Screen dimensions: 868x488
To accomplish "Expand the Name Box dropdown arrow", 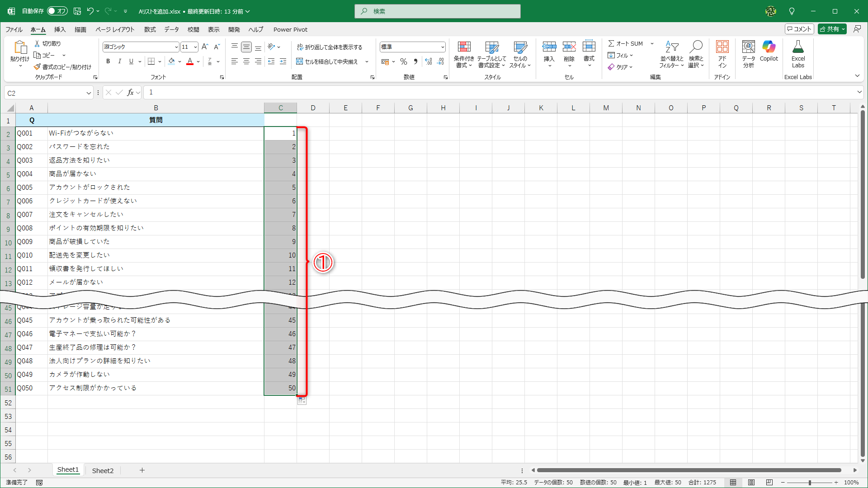I will click(89, 93).
